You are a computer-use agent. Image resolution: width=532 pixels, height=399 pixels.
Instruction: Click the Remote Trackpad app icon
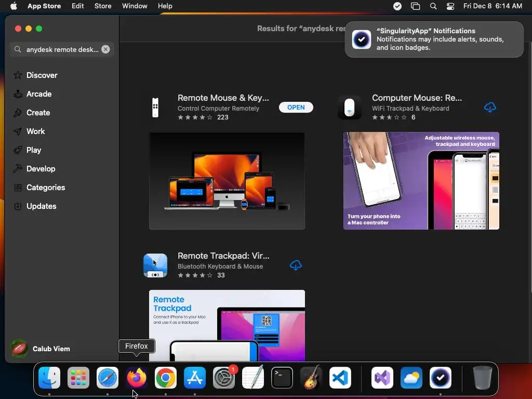coord(155,265)
